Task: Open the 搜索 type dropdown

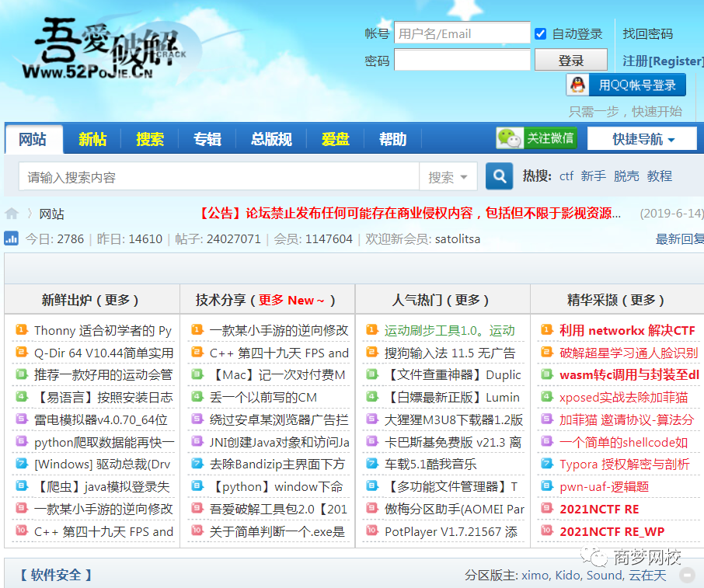Action: (448, 176)
